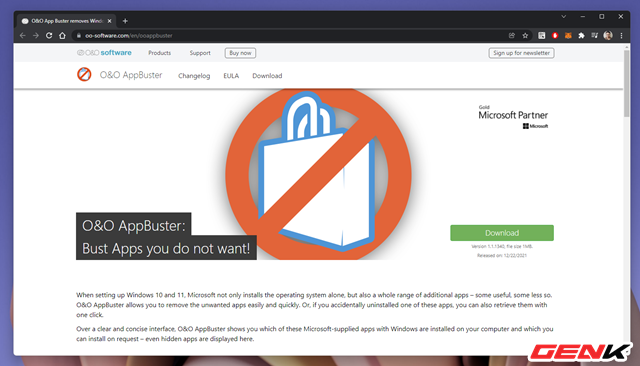640x366 pixels.
Task: Click the browser forward arrow
Action: click(36, 35)
